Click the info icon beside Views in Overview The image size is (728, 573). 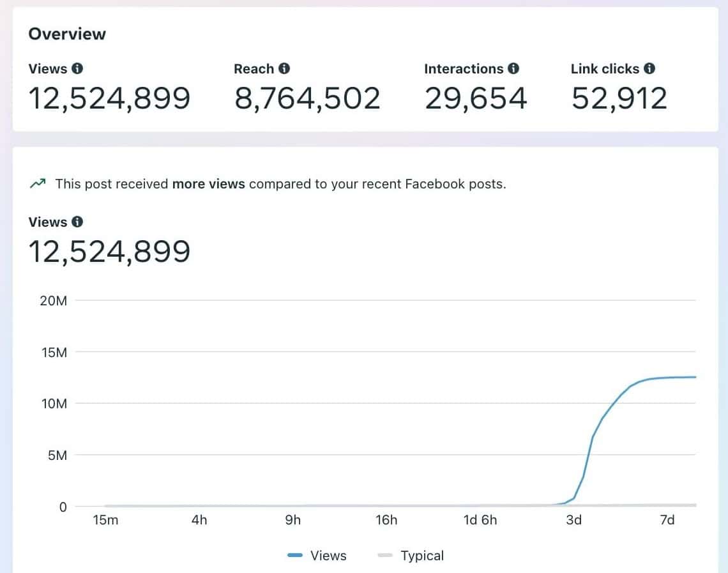[77, 68]
